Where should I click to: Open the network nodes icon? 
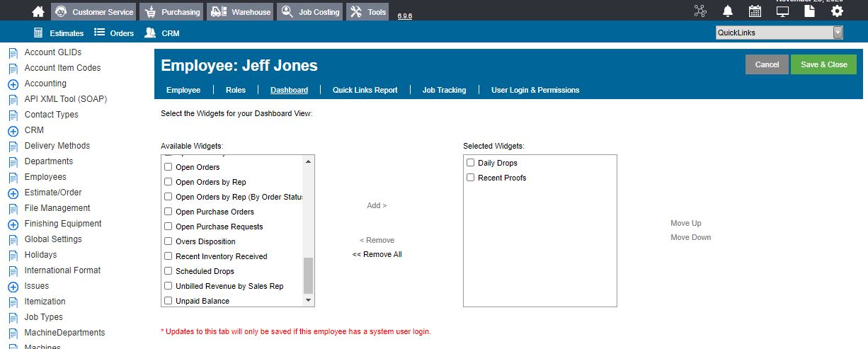[x=700, y=11]
